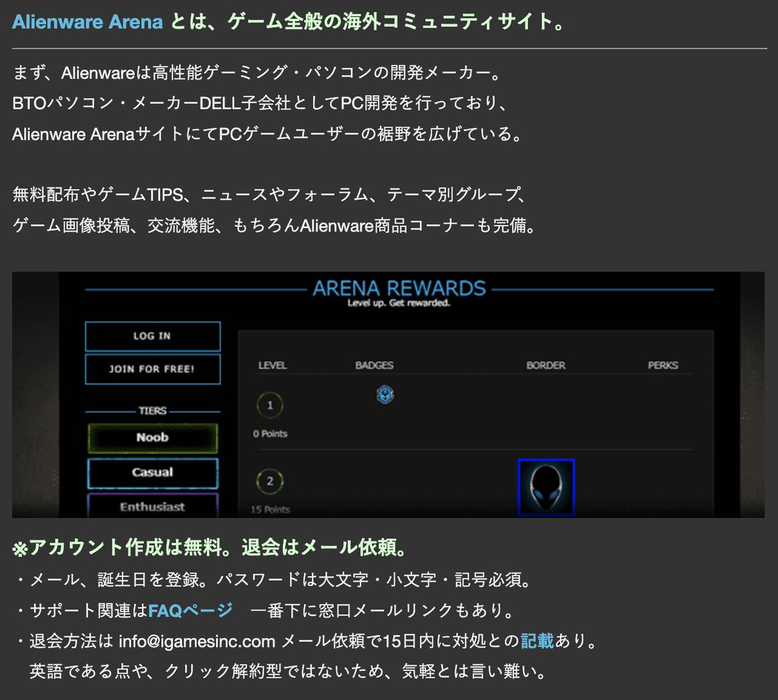The width and height of the screenshot is (778, 700).
Task: Select the Casual tier button
Action: click(152, 472)
